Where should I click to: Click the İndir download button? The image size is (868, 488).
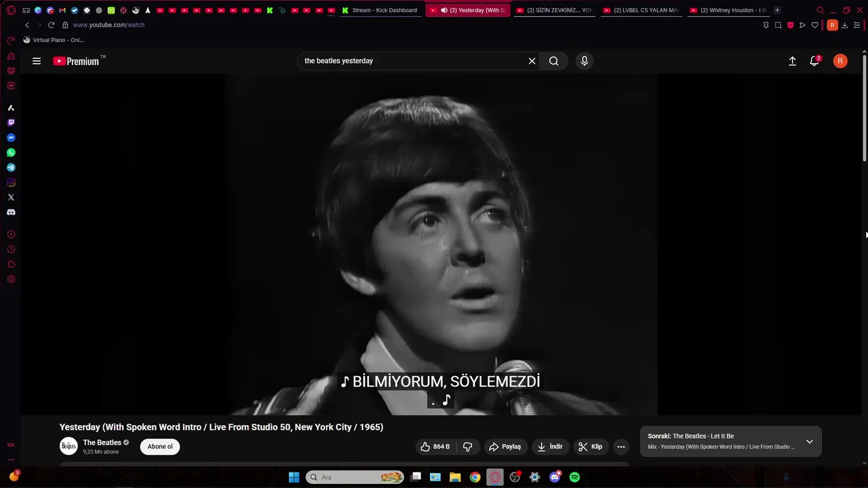(x=550, y=447)
